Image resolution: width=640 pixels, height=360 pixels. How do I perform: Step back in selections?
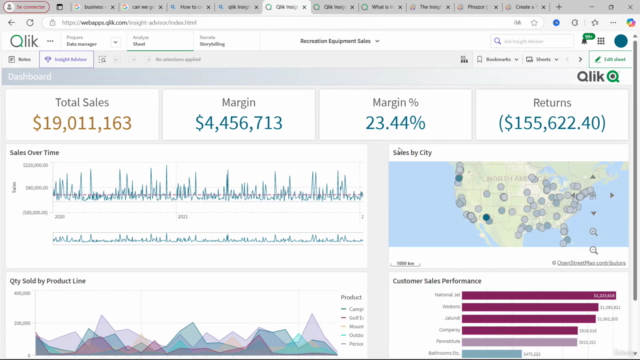coord(117,60)
